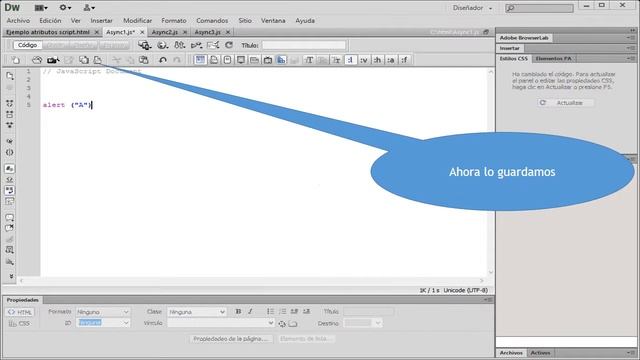Toggle the Line Numbers button in coding toolbar
This screenshot has height=360, width=640.
point(10,169)
